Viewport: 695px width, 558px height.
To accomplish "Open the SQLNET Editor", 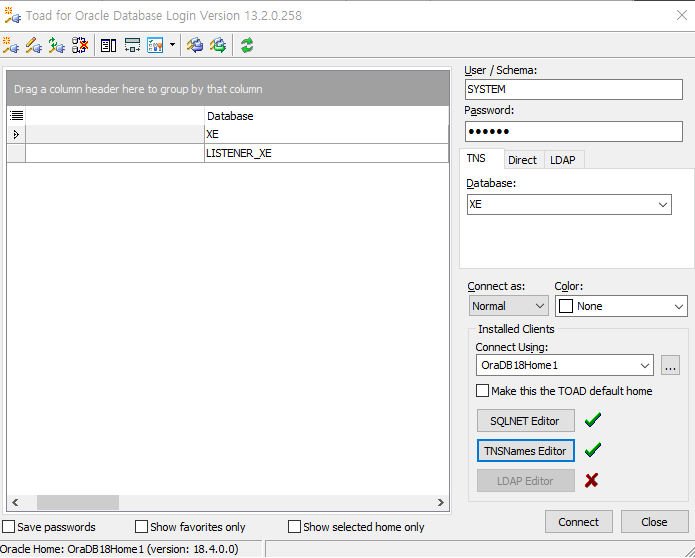I will [x=526, y=421].
